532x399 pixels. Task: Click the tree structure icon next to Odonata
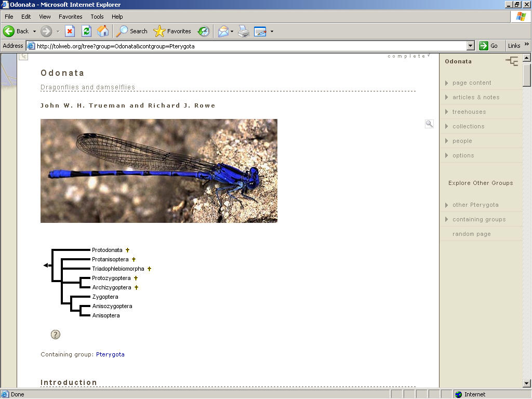click(512, 61)
